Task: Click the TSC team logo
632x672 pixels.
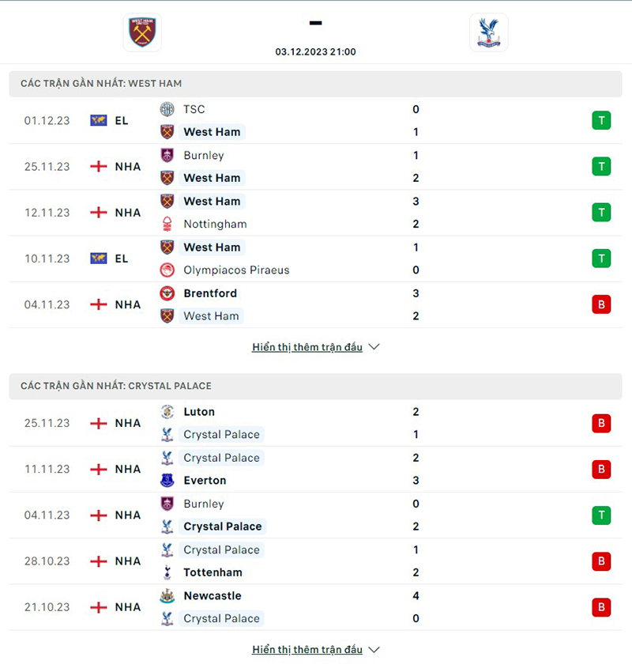Action: (x=167, y=109)
